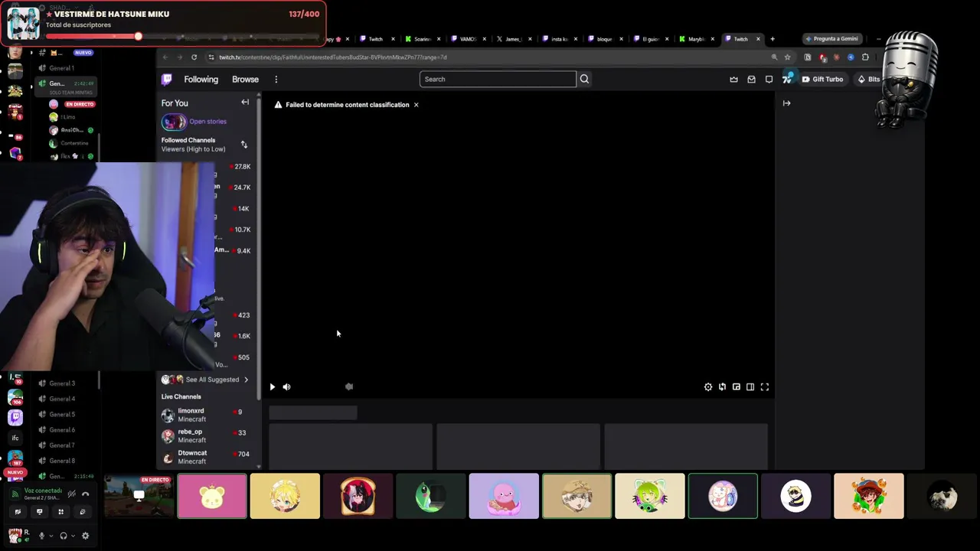The width and height of the screenshot is (980, 551).
Task: Join the General 6 voice channel
Action: coord(63,430)
